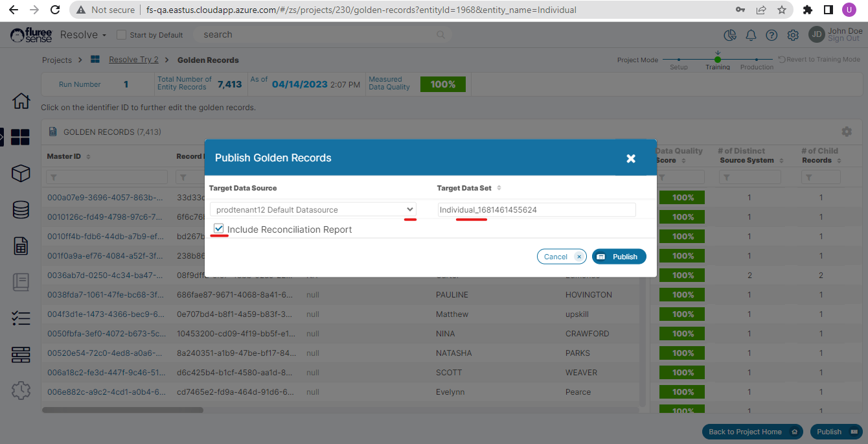
Task: Click the Training step on mode slider
Action: click(x=717, y=60)
